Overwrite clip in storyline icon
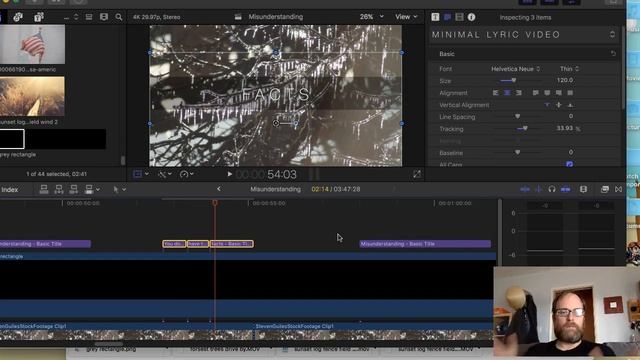The image size is (640, 360). (89, 189)
